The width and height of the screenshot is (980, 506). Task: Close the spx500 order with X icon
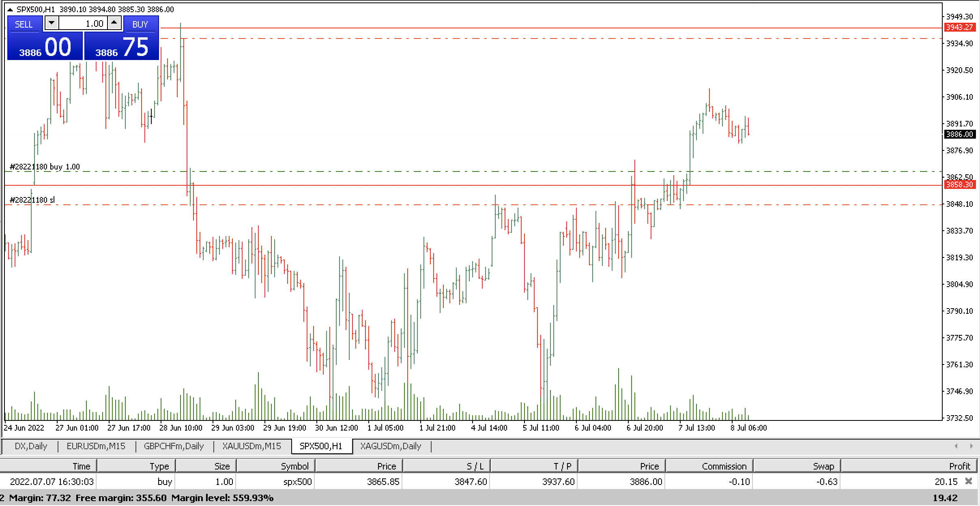click(x=969, y=481)
